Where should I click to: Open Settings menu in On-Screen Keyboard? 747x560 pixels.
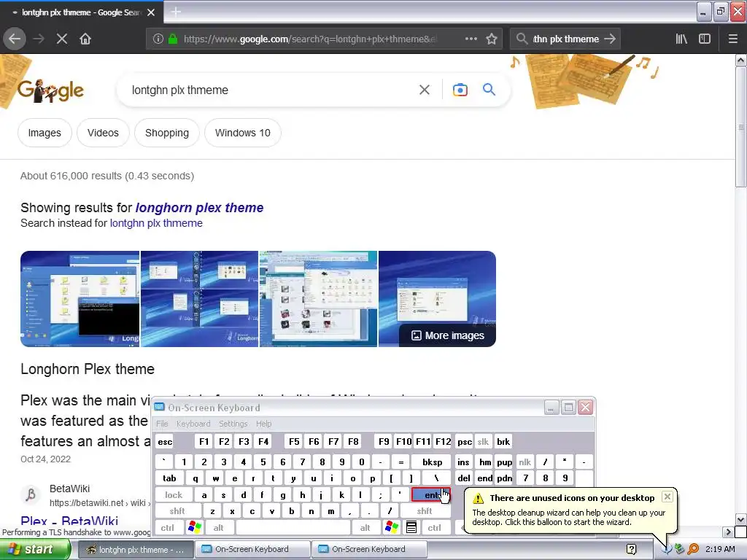233,424
